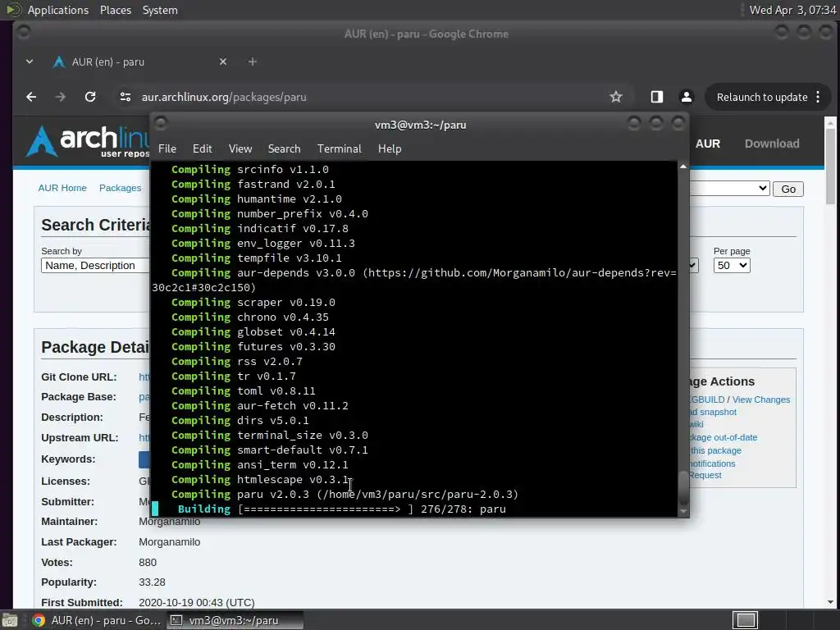Click the address bar URL

[224, 97]
